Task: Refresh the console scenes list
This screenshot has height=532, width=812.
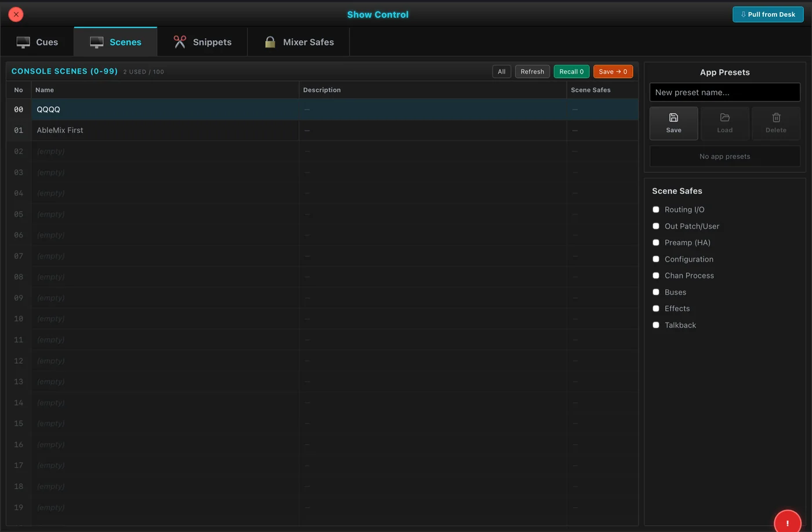Action: point(532,71)
